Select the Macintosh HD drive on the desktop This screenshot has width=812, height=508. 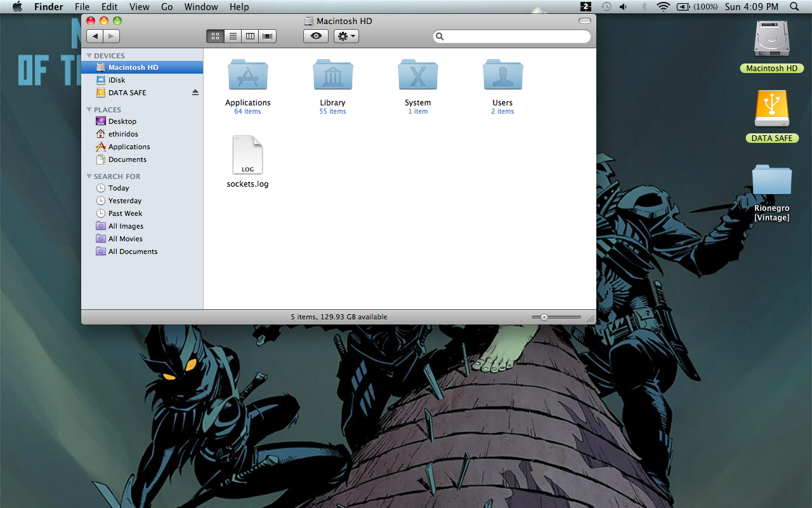pyautogui.click(x=772, y=39)
